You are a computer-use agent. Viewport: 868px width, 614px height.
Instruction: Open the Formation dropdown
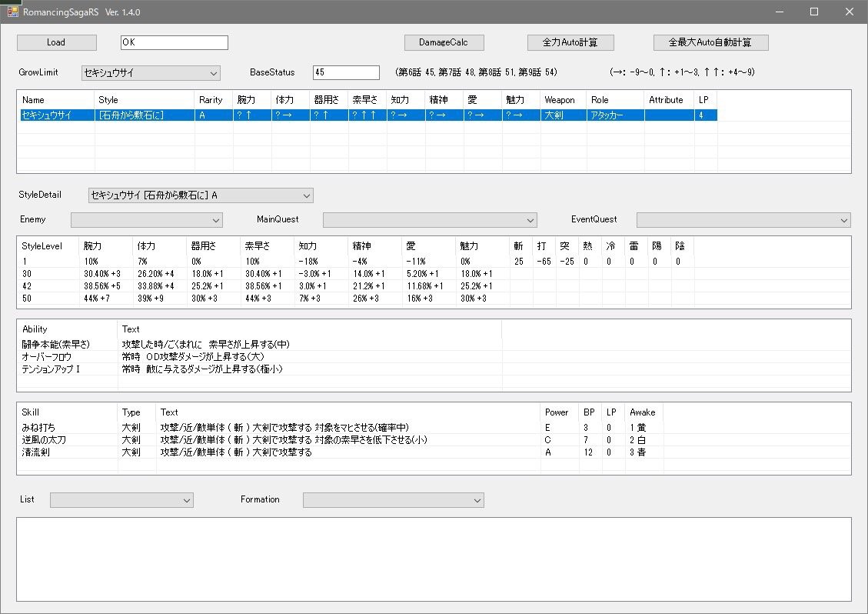point(394,500)
